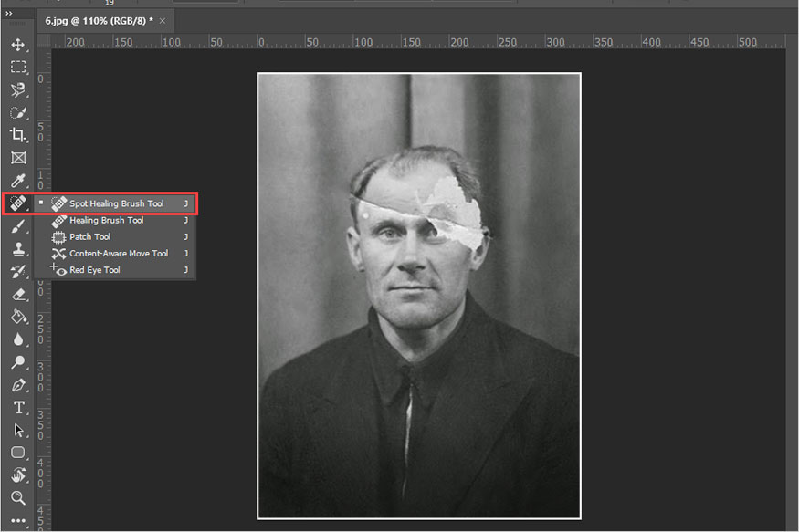Select the Rectangular Marquee tool
Screen dimensions: 799x532
point(17,67)
